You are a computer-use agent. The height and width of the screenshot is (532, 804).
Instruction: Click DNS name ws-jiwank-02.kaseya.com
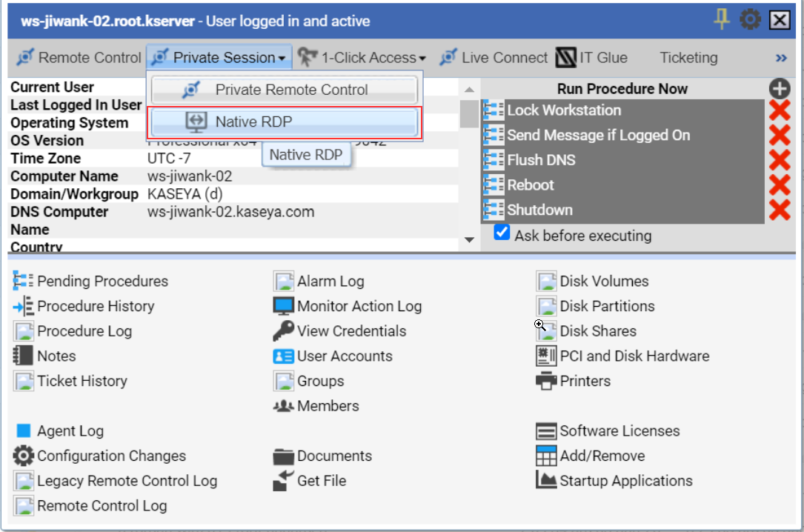point(230,212)
